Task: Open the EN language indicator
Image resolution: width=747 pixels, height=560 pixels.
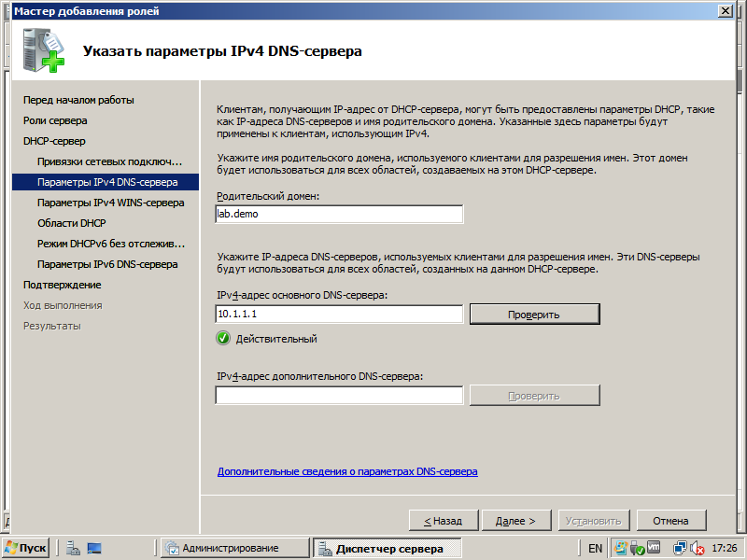Action: pos(595,549)
